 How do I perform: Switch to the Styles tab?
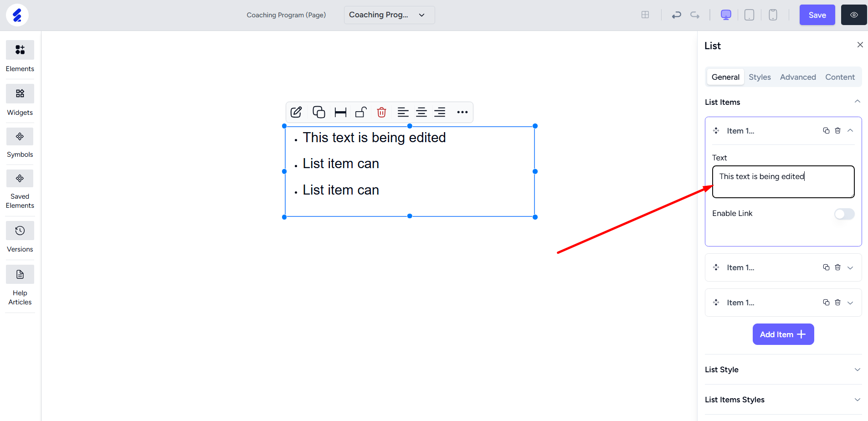tap(760, 77)
